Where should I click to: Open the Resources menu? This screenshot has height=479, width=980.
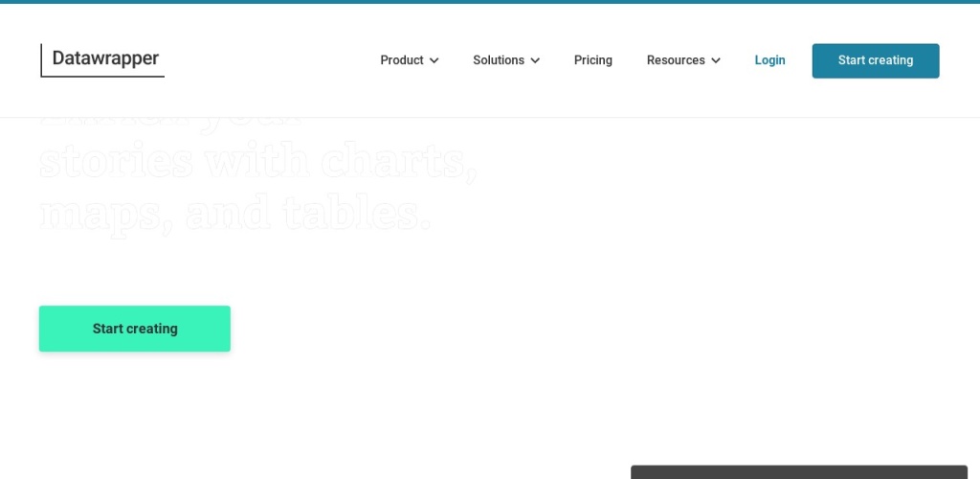[676, 60]
